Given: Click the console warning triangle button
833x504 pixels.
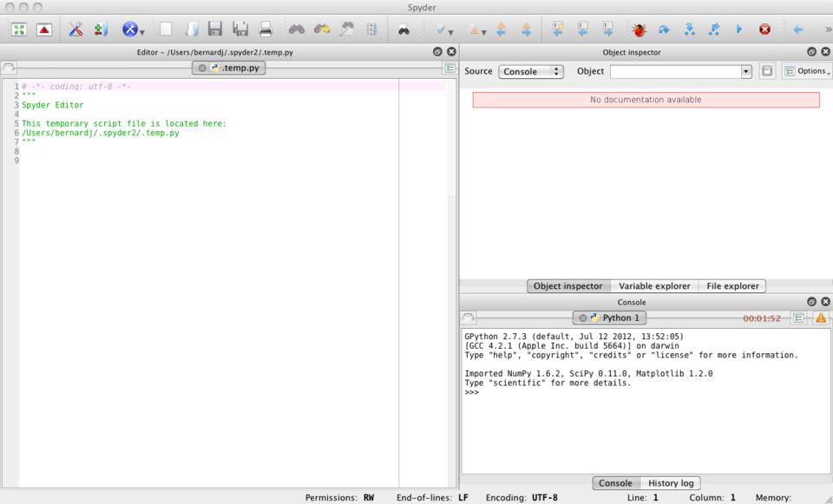Looking at the screenshot, I should click(x=820, y=318).
